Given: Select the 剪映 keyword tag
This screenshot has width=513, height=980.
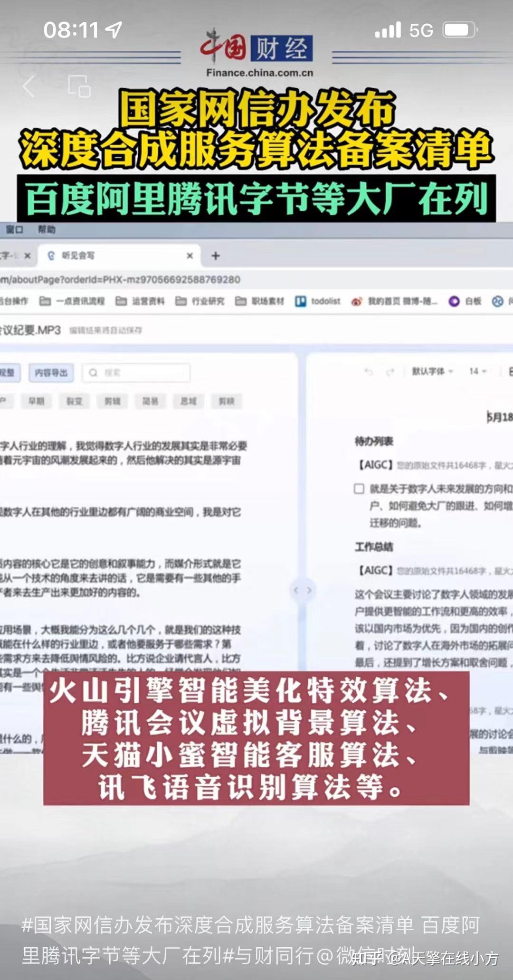Looking at the screenshot, I should [x=226, y=402].
